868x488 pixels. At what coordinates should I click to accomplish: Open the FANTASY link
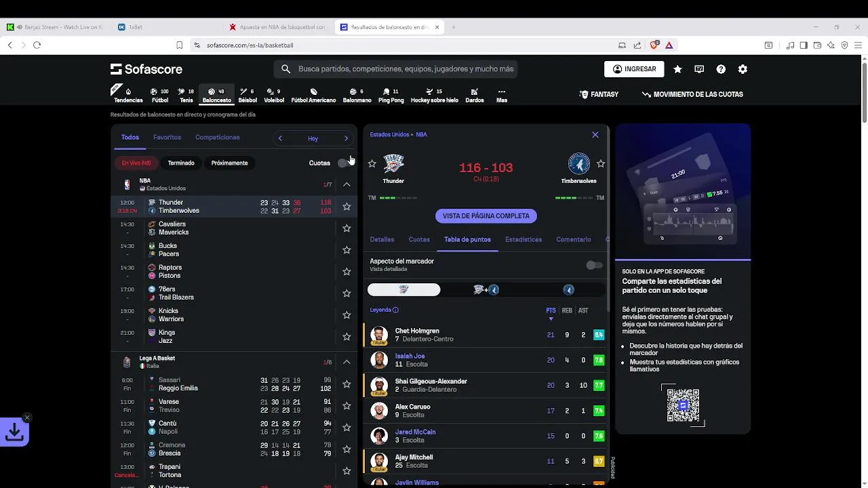point(599,95)
